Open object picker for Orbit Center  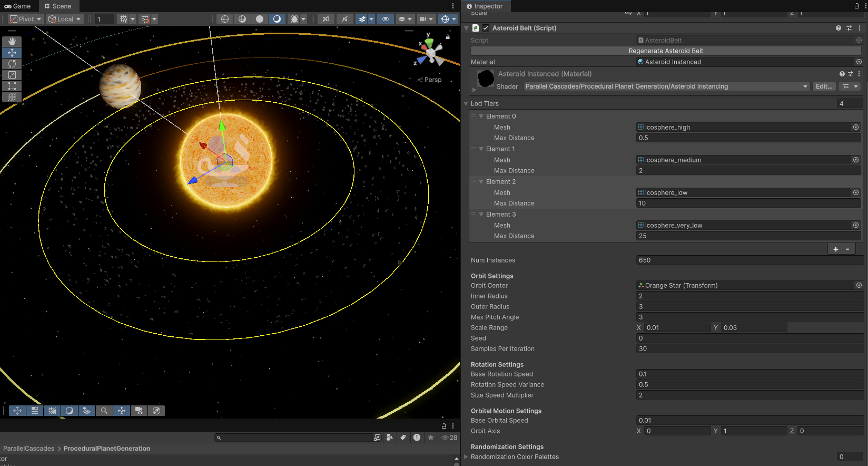[859, 285]
